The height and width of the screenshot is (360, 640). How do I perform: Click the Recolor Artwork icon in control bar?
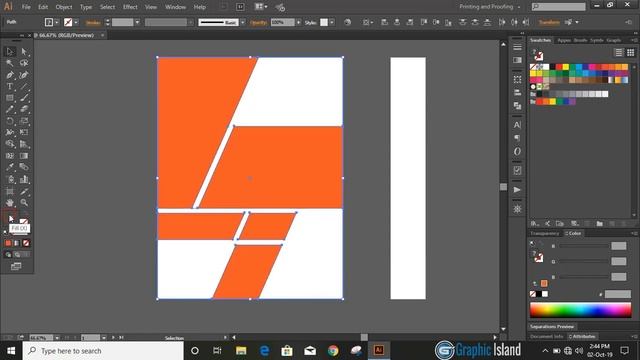coord(348,22)
